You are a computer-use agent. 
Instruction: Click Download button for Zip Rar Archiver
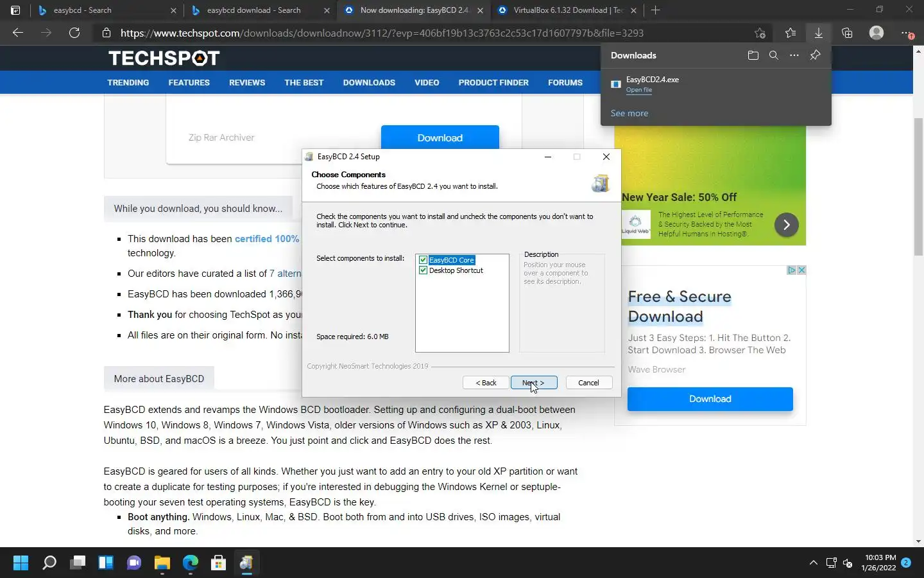tap(440, 137)
